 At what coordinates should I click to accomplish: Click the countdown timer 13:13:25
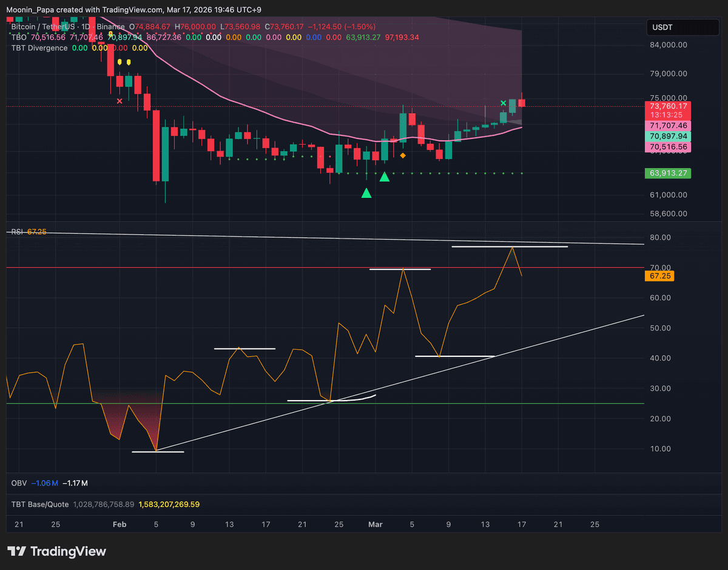(x=667, y=115)
